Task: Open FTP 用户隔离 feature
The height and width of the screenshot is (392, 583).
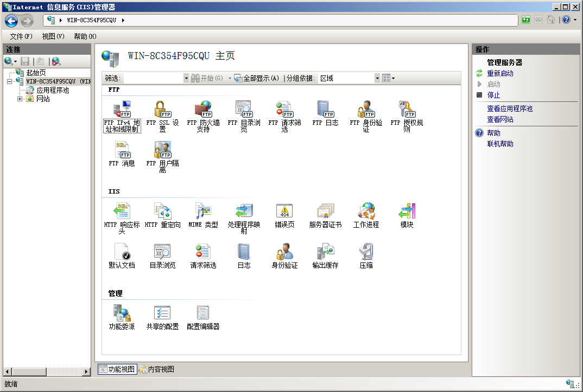Action: [x=162, y=157]
